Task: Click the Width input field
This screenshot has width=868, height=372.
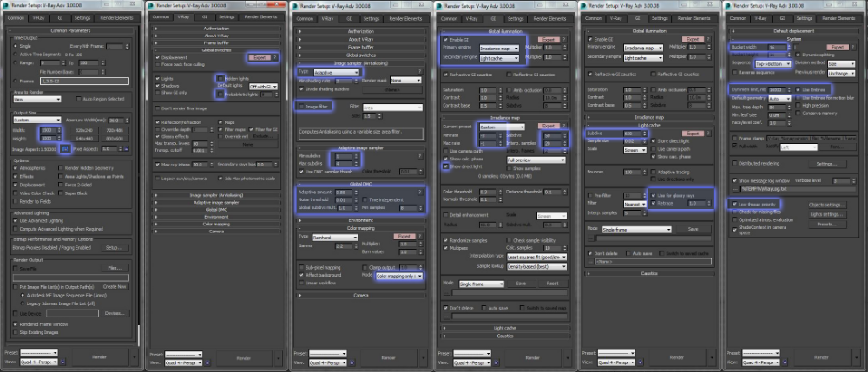Action: [x=48, y=130]
